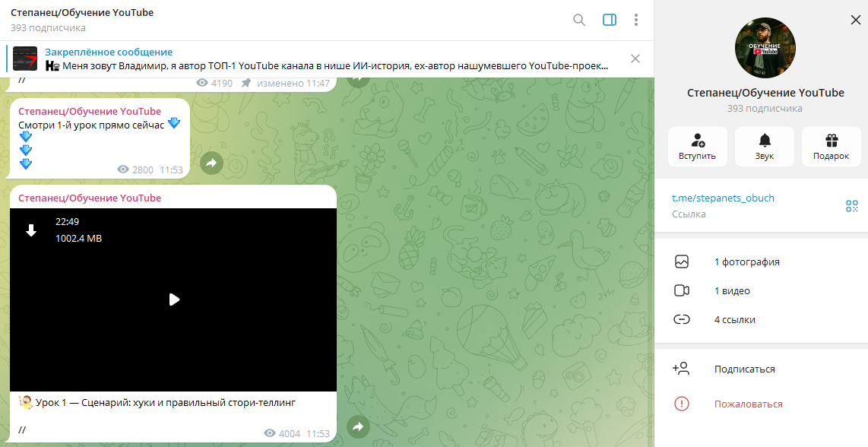Image resolution: width=868 pixels, height=447 pixels.
Task: Forward the lesson 1 video post
Action: pyautogui.click(x=357, y=427)
